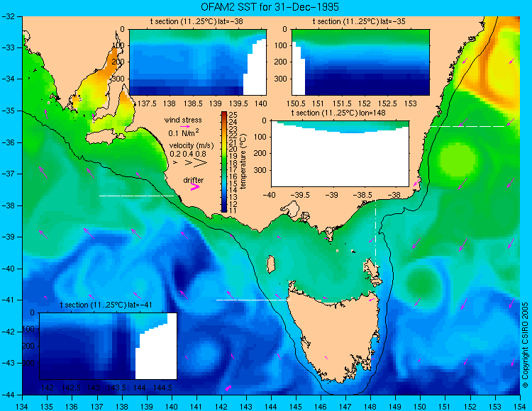The width and height of the screenshot is (532, 411).
Task: Click the 'wind stress' legend label
Action: click(x=183, y=120)
